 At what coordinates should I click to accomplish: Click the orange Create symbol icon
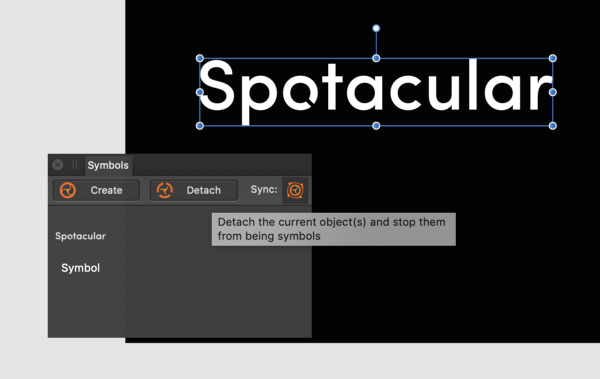[68, 190]
